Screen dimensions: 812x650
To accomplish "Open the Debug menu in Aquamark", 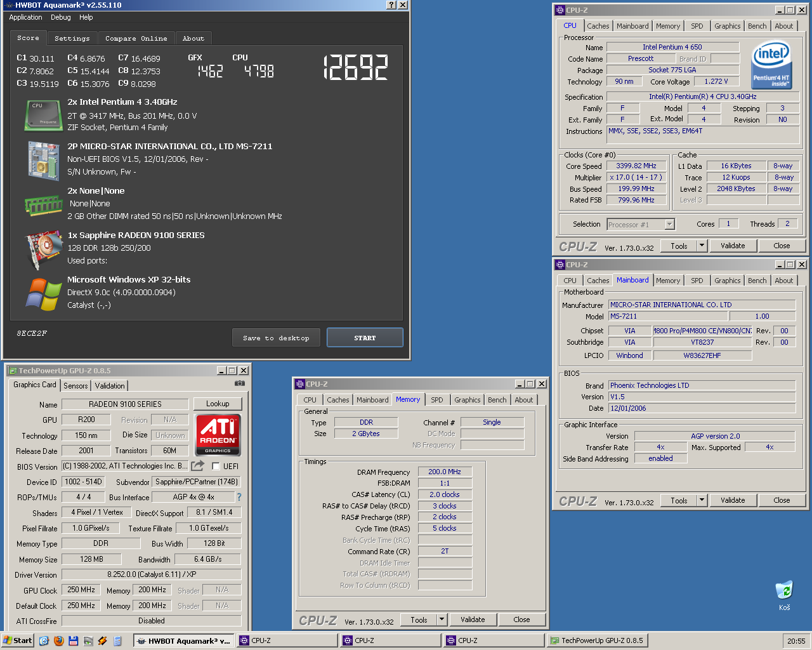I will point(61,17).
